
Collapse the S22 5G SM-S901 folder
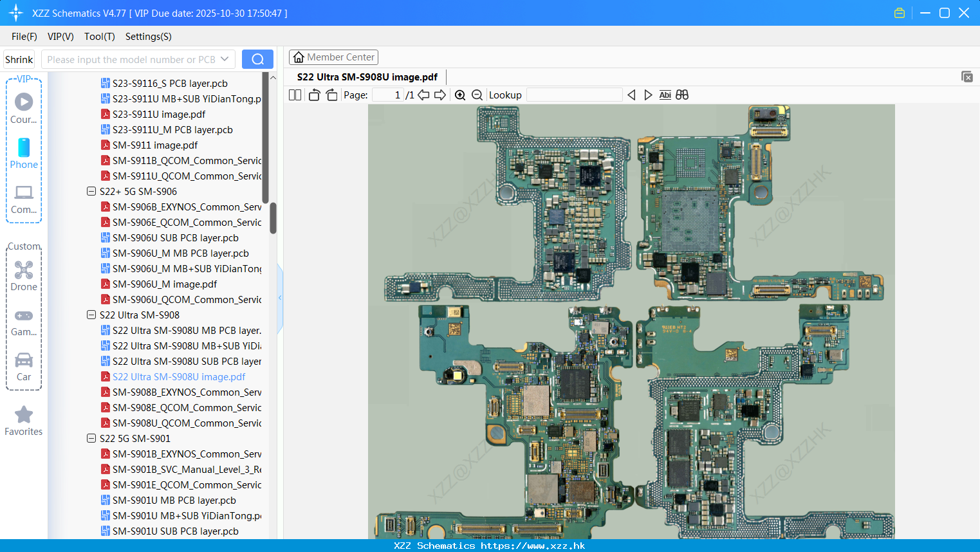pyautogui.click(x=91, y=438)
